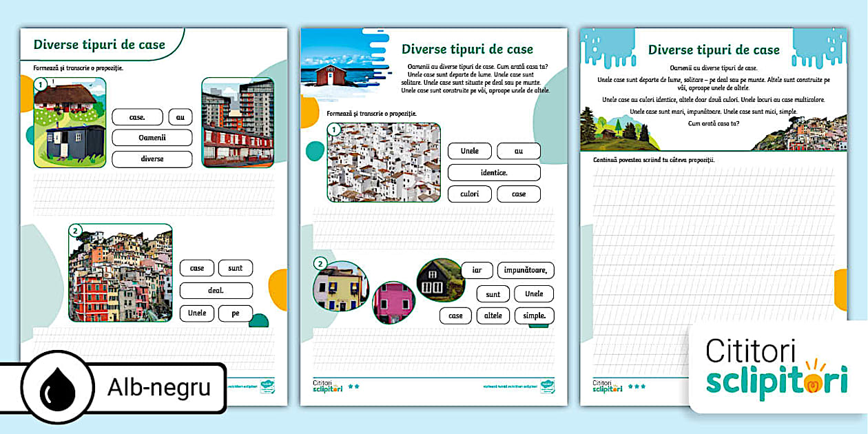The width and height of the screenshot is (868, 434).
Task: Click the "Diverse tipuri de case" title on the right worksheet
Action: pos(714,50)
